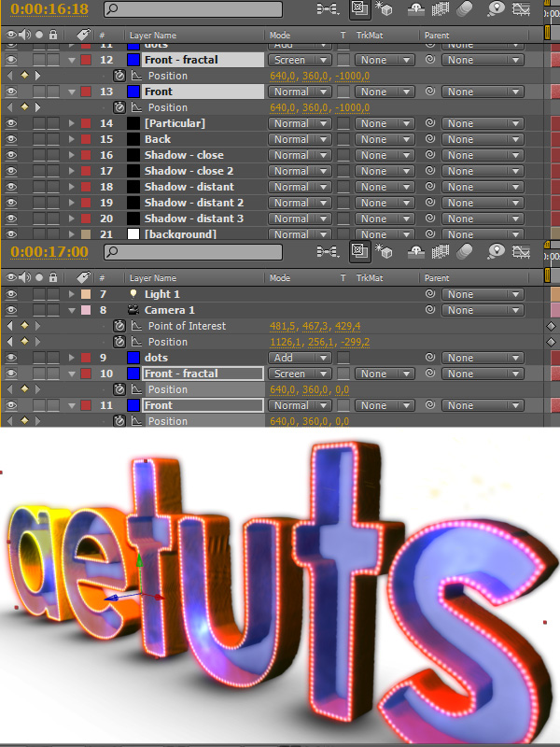
Task: Collapse layer 12 Front - fractal
Action: [72, 60]
